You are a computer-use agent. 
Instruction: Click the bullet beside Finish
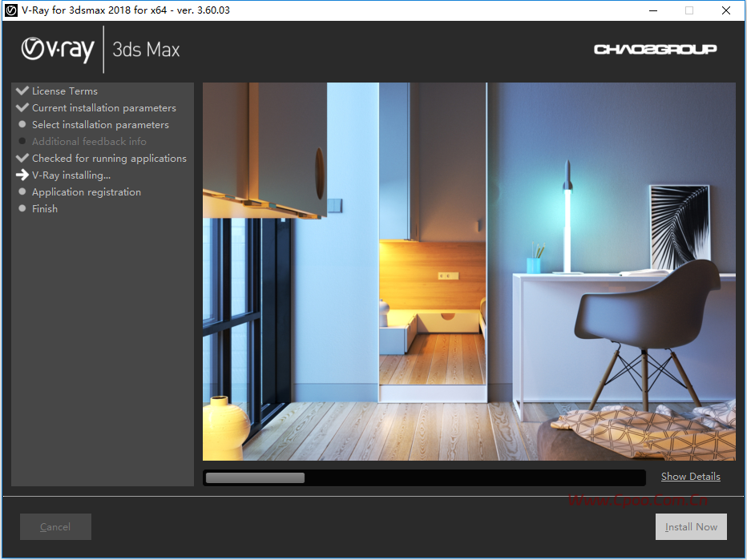pyautogui.click(x=22, y=208)
